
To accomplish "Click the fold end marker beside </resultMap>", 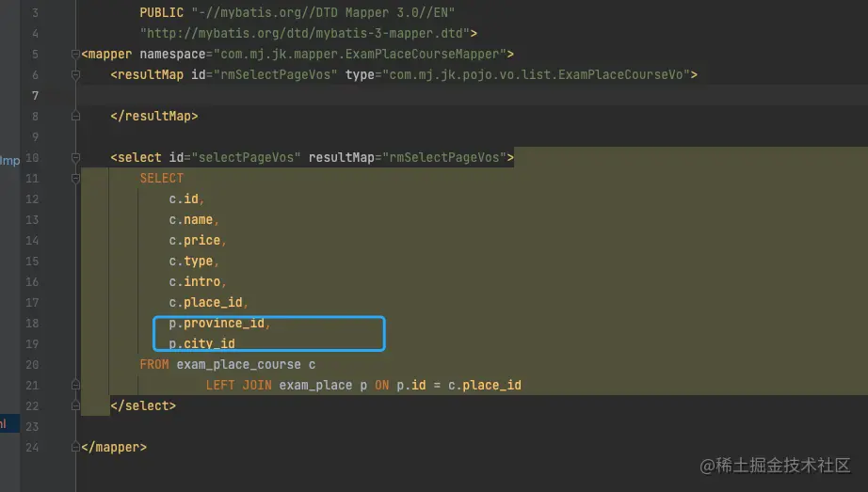I will click(x=76, y=117).
